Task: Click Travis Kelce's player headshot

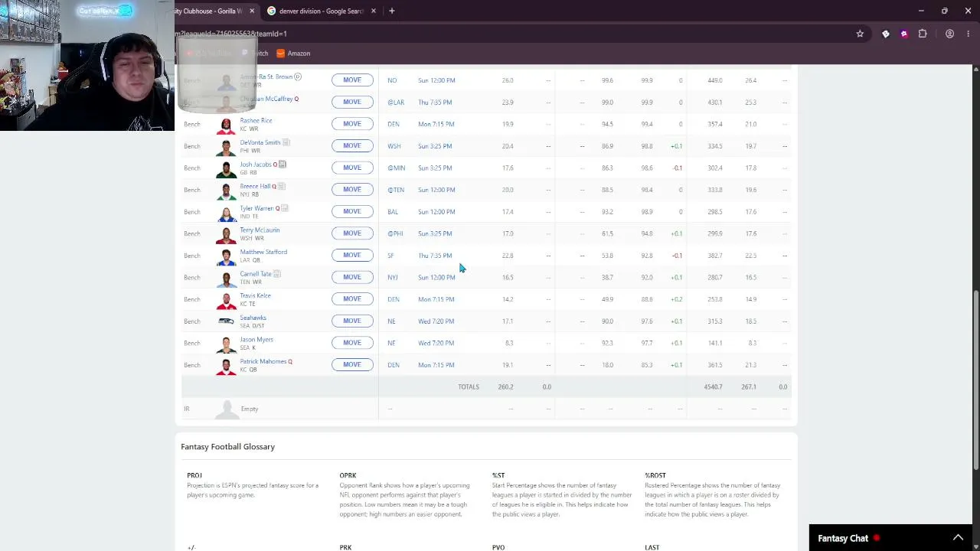Action: coord(226,300)
